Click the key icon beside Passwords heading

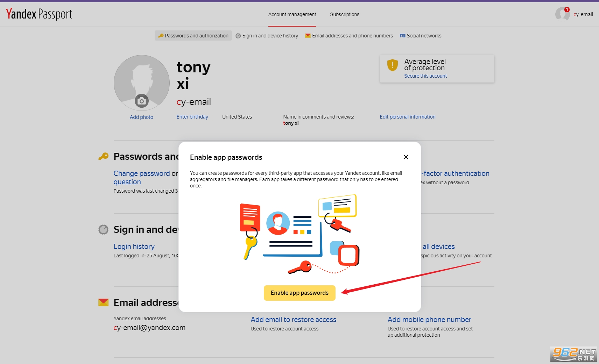(103, 156)
